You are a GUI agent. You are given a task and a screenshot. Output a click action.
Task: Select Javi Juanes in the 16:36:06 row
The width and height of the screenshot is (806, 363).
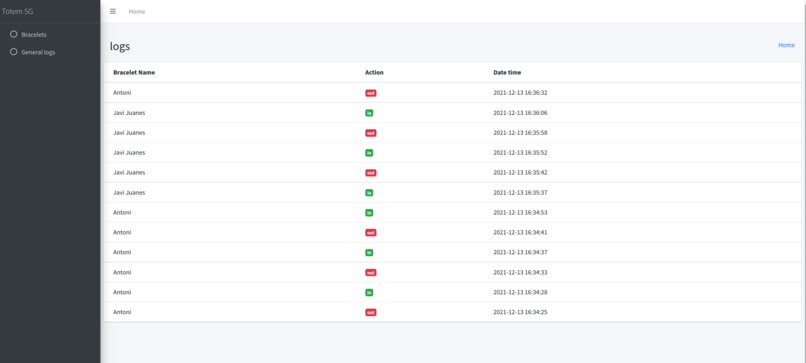click(129, 113)
